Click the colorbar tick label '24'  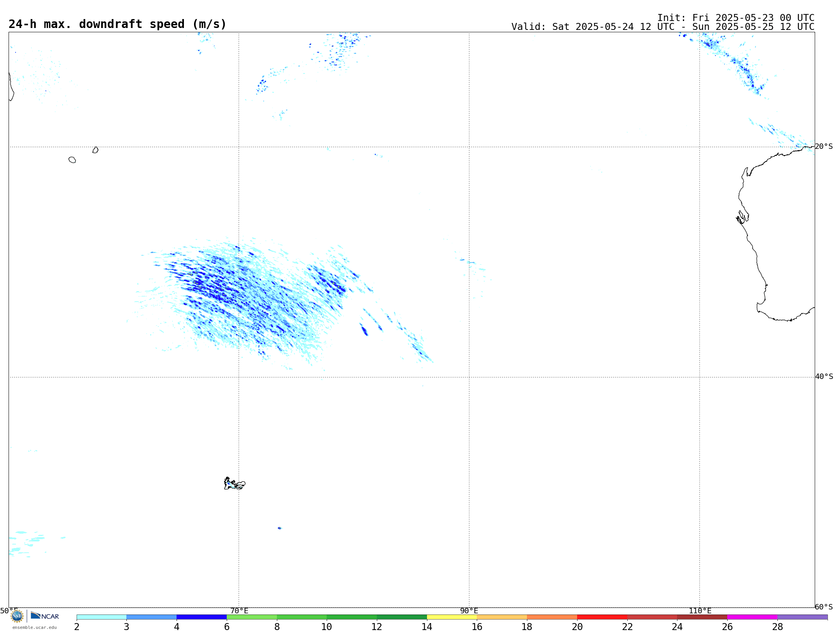(677, 627)
